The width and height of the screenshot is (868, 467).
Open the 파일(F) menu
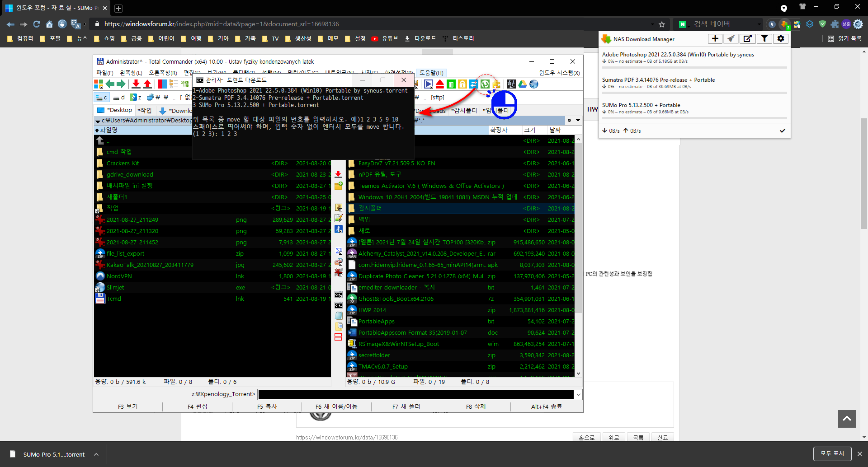(105, 73)
